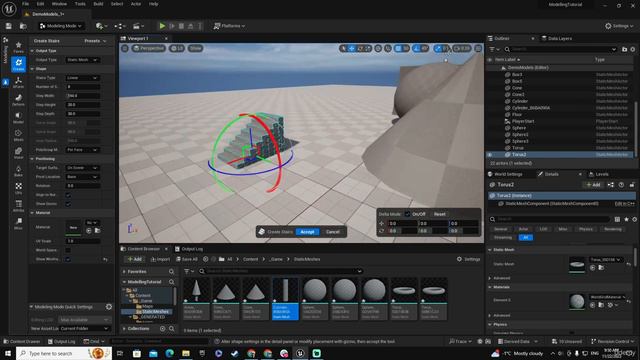Open the Favorites tool category
This screenshot has width=640, height=360.
[18, 47]
